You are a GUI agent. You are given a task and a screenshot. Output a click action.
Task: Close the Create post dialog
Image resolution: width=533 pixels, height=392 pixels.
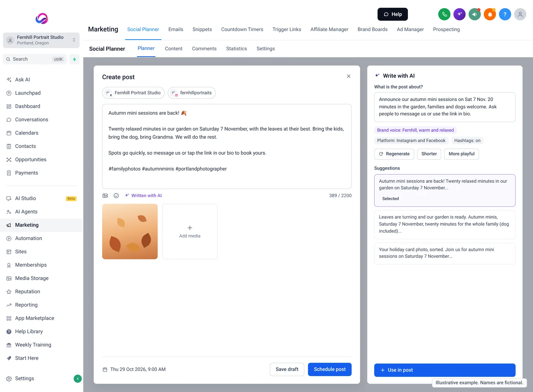(349, 76)
